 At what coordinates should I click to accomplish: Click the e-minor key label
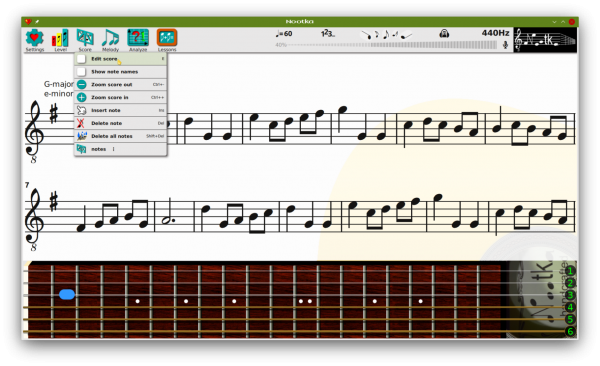[x=59, y=93]
